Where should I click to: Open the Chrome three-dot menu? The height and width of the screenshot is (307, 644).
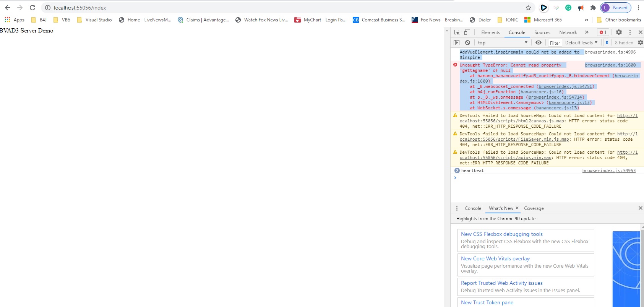[638, 8]
